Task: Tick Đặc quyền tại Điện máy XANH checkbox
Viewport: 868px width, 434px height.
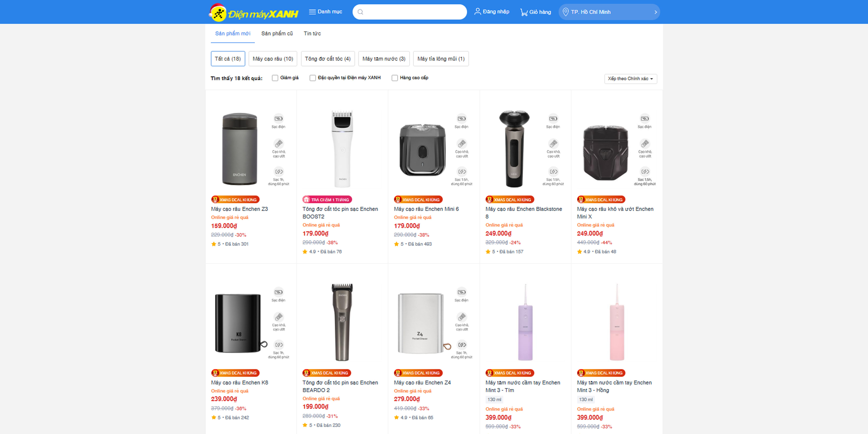Action: [312, 78]
